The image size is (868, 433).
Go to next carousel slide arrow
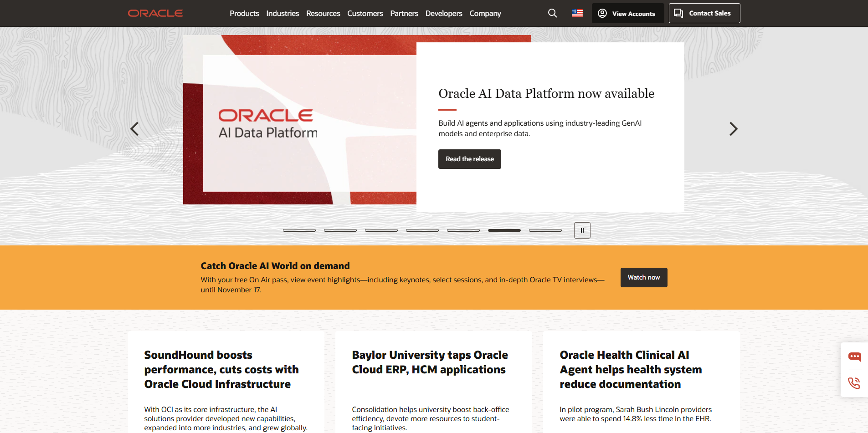[733, 129]
